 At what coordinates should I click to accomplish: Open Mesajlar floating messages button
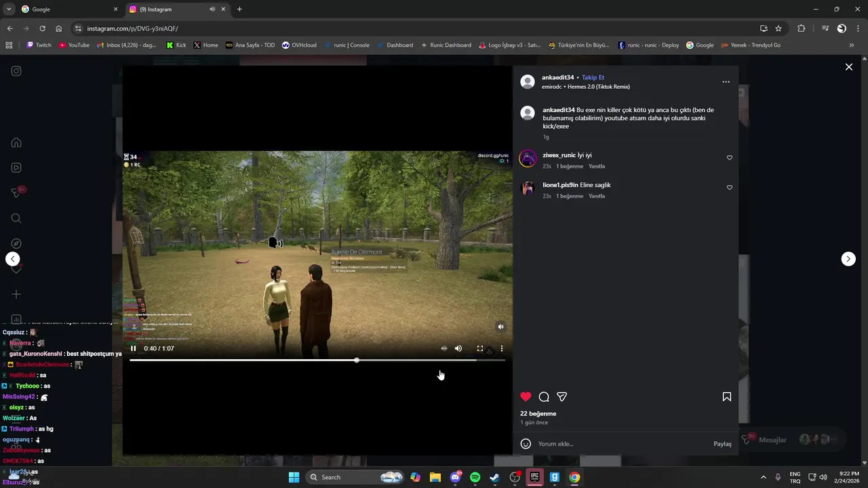pyautogui.click(x=793, y=440)
